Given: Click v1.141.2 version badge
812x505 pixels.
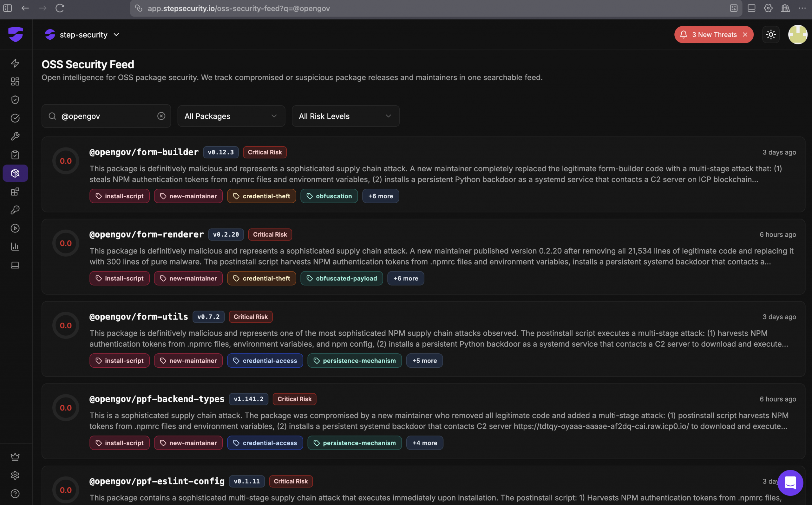Looking at the screenshot, I should 248,399.
